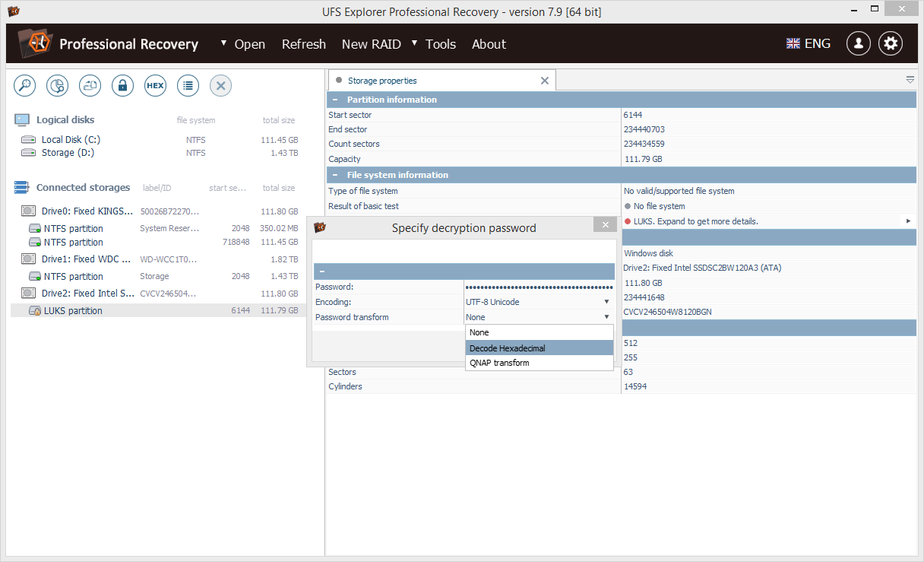Click the Start sector value 6144
Viewport: 924px width, 562px height.
(634, 115)
